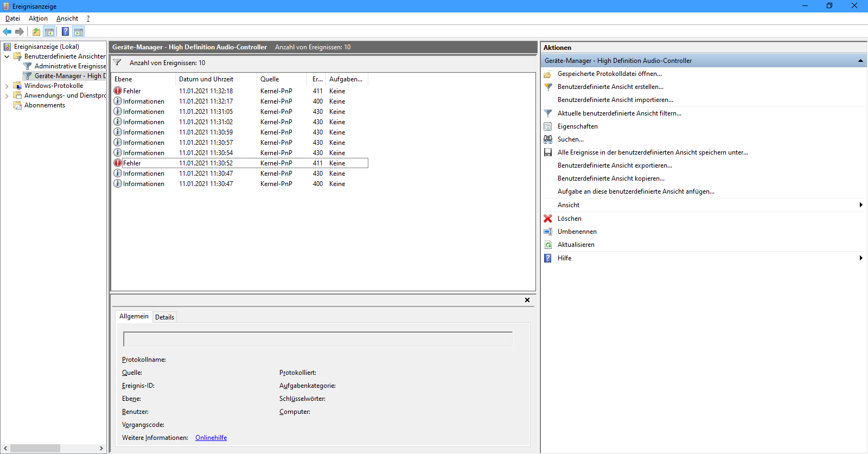868x454 pixels.
Task: Click the error icon of the 11:30:52 event
Action: point(118,163)
